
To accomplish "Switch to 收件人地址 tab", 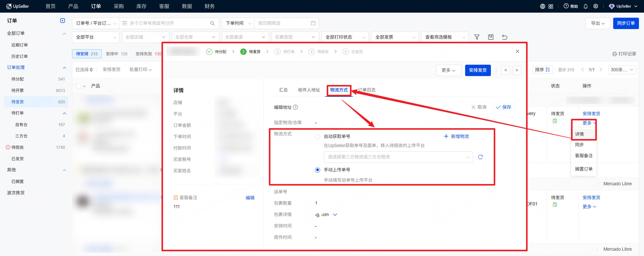I will tap(309, 90).
